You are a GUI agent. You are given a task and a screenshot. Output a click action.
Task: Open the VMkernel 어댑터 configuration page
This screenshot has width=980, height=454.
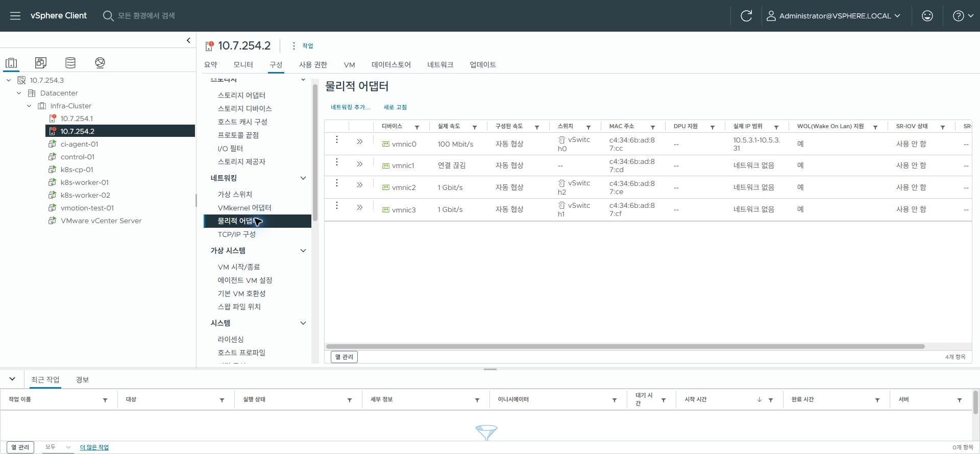coord(244,208)
